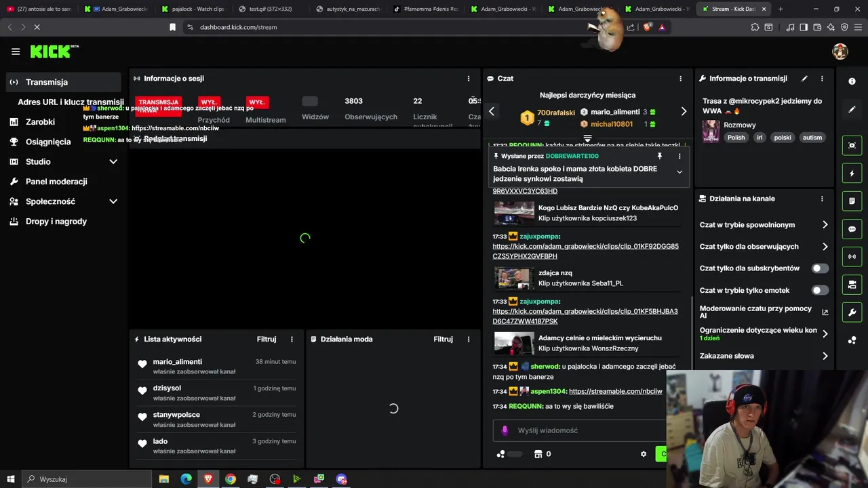Filter the Działania moda list

(443, 339)
